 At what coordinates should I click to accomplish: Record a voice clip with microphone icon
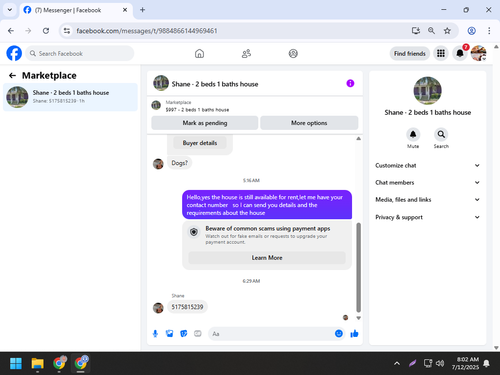click(x=155, y=334)
